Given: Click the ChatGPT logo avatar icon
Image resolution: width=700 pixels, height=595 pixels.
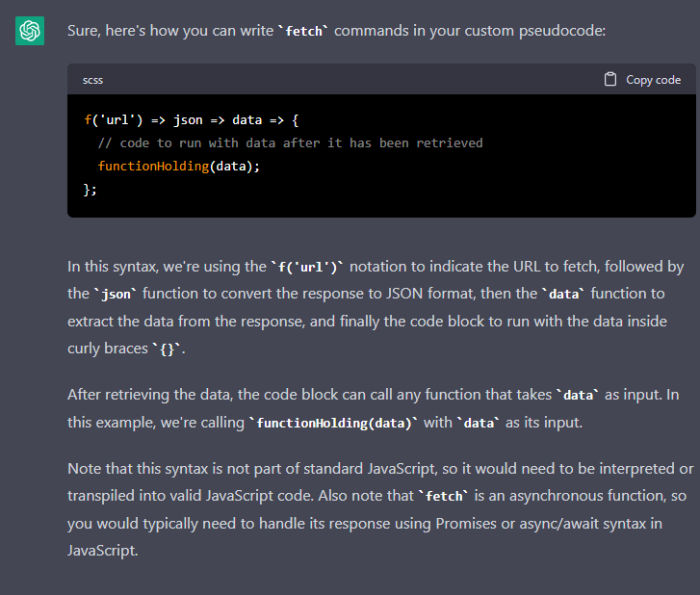Looking at the screenshot, I should pyautogui.click(x=30, y=31).
